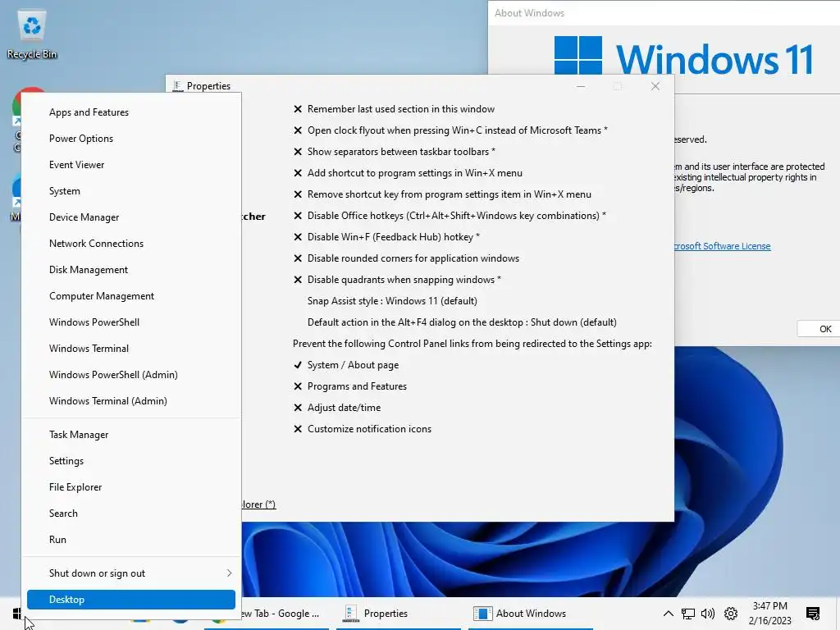The height and width of the screenshot is (630, 840).
Task: Open File Explorer from Win+X menu
Action: (131, 487)
